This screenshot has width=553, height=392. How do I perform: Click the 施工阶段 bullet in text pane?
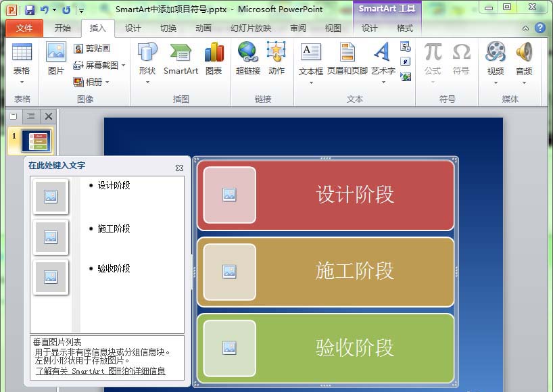pyautogui.click(x=114, y=228)
